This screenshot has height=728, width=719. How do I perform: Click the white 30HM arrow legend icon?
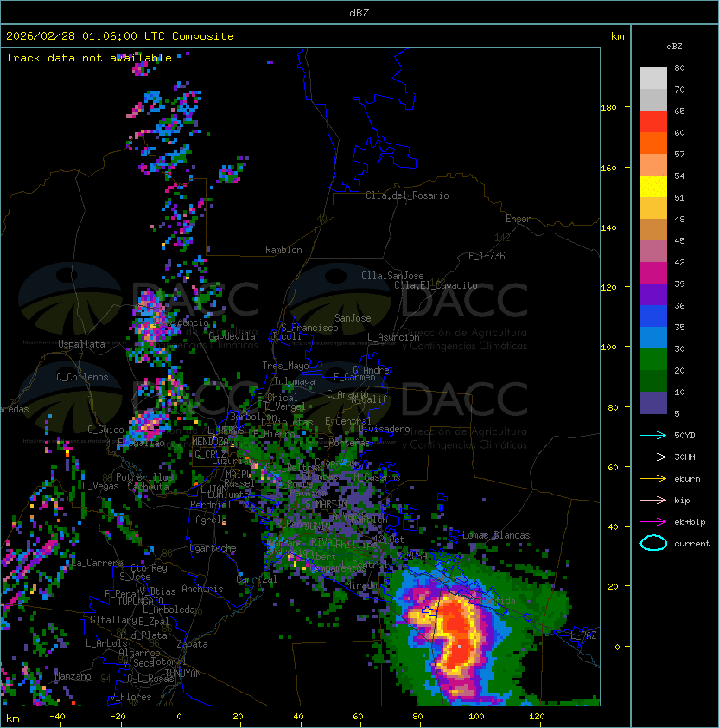653,457
